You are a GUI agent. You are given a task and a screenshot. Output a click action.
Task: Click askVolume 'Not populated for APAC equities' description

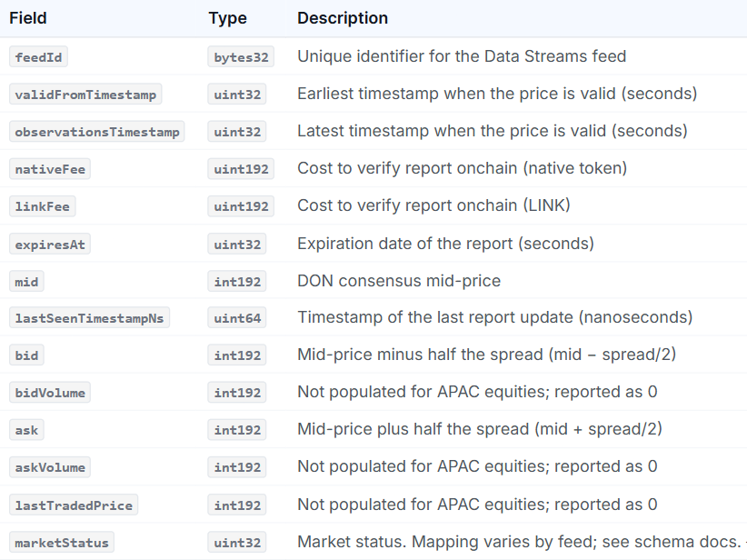tap(477, 466)
